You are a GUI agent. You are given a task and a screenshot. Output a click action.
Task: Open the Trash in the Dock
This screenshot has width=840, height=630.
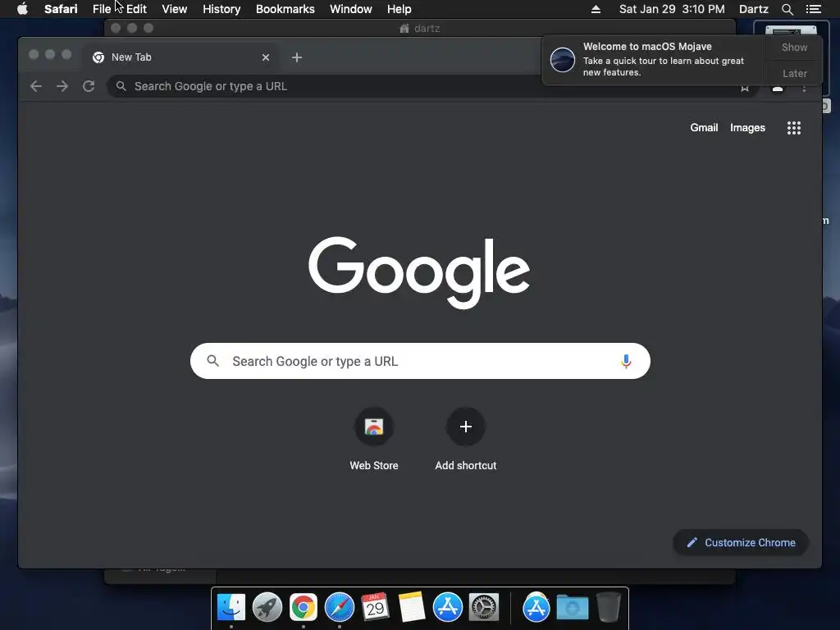tap(608, 608)
